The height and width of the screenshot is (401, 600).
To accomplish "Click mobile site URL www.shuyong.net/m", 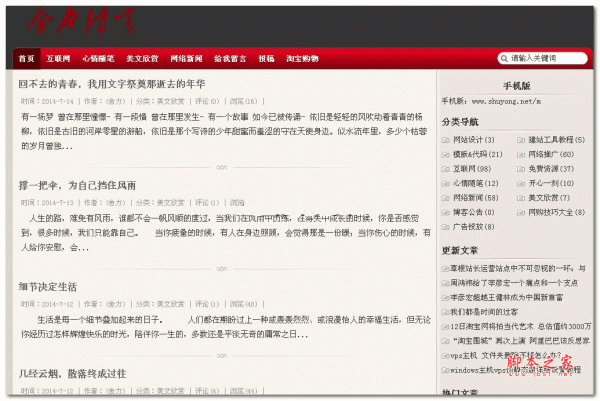I will tap(506, 102).
